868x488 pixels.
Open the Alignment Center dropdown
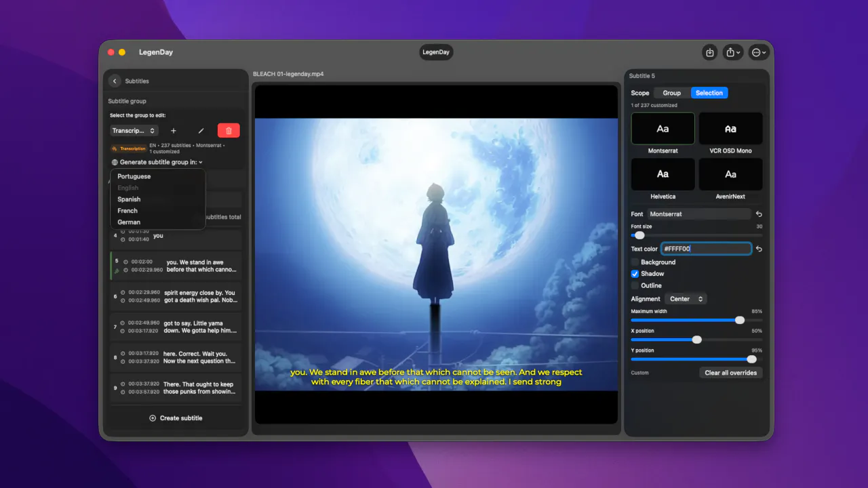(685, 299)
